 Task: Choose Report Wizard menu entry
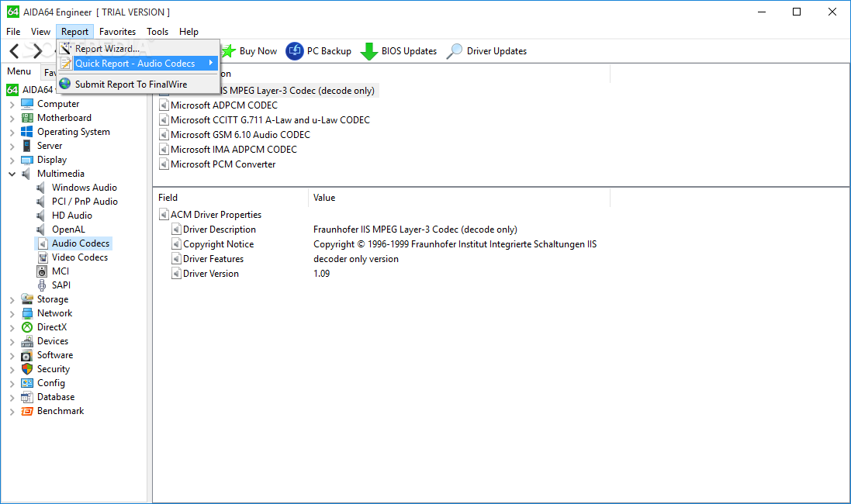(138, 48)
